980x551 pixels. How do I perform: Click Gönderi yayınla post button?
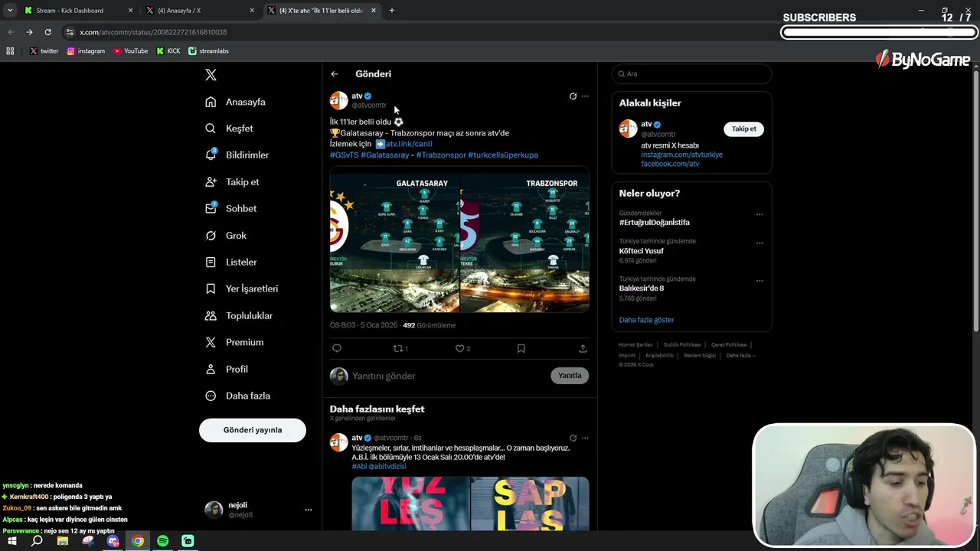click(x=253, y=430)
